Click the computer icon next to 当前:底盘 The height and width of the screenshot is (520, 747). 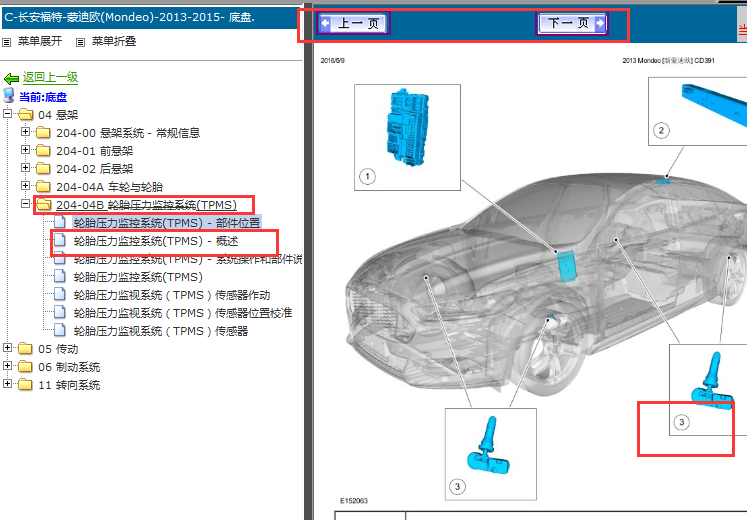click(9, 95)
